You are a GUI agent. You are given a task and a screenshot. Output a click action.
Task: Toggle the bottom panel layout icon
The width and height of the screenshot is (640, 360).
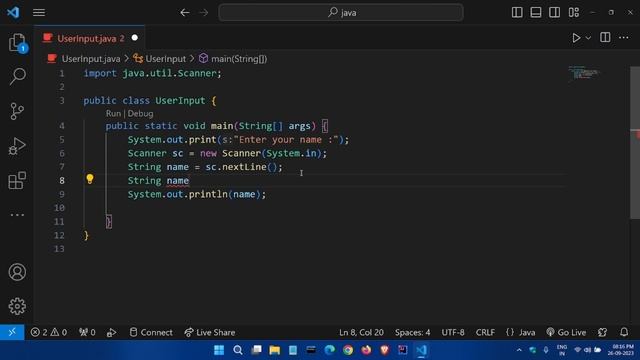[536, 13]
